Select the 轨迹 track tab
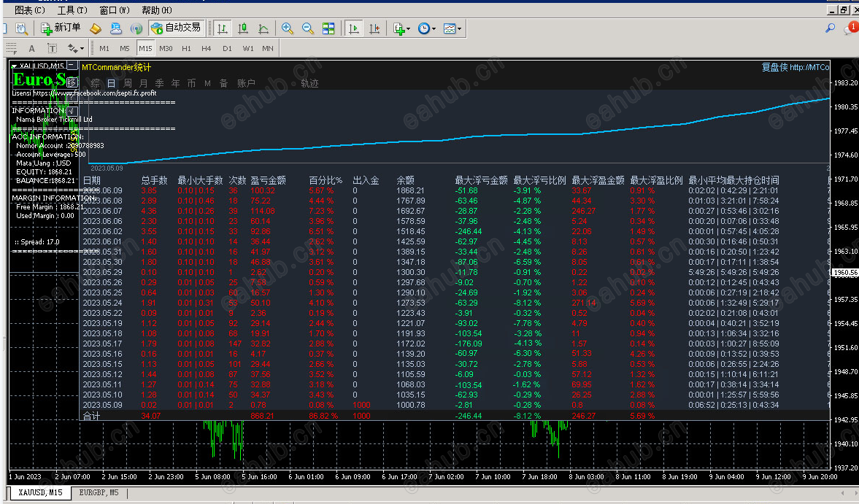 [x=309, y=83]
